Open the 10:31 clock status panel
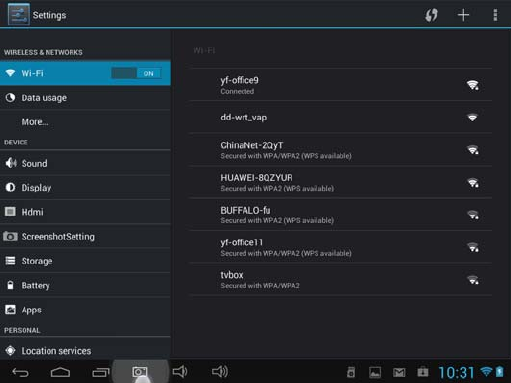Viewport: 511px width, 383px height. pyautogui.click(x=456, y=372)
